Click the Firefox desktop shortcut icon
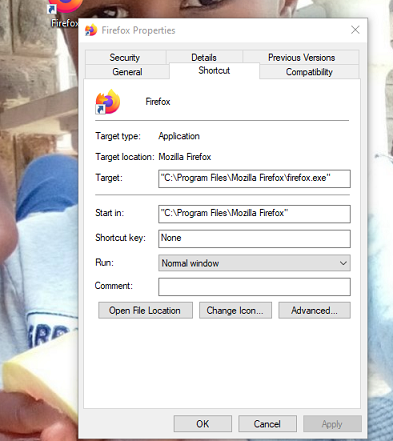The image size is (393, 441). pyautogui.click(x=66, y=6)
